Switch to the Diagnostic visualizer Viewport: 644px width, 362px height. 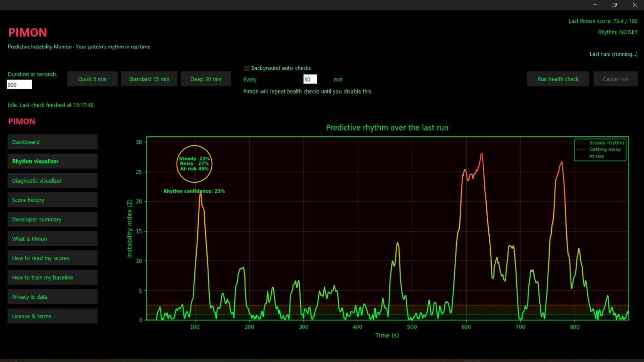(52, 180)
